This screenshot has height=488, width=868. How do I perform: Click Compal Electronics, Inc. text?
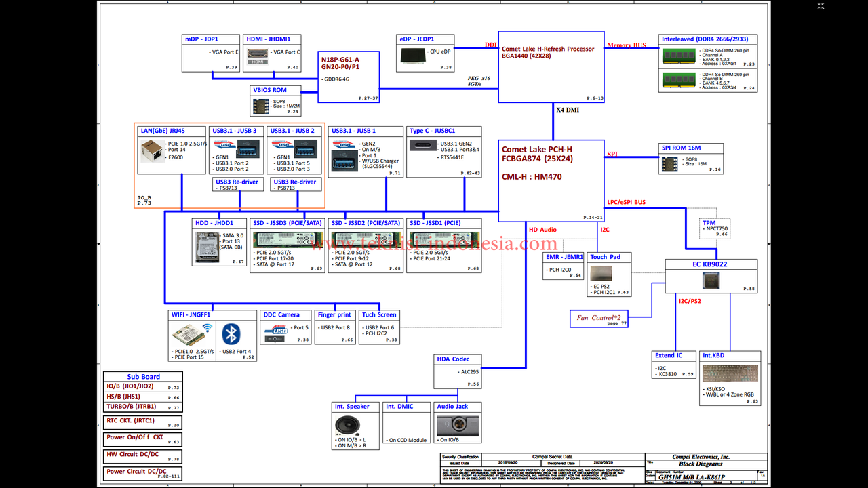[x=701, y=457]
